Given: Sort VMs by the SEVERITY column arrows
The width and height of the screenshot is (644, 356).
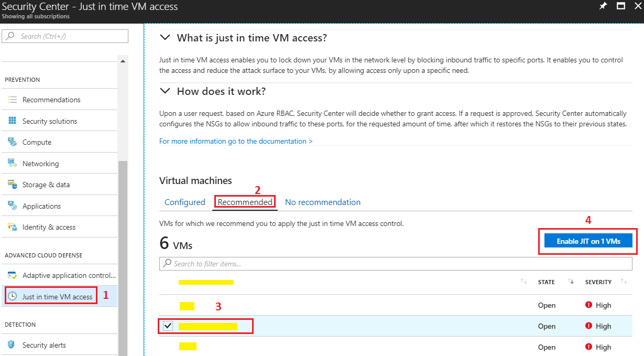Looking at the screenshot, I should point(624,282).
